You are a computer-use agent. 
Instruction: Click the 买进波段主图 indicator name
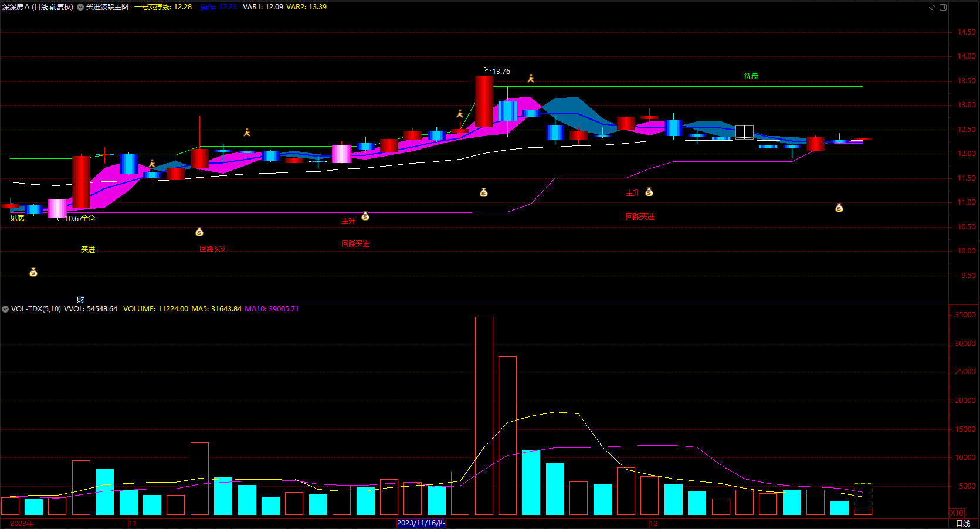tap(107, 7)
